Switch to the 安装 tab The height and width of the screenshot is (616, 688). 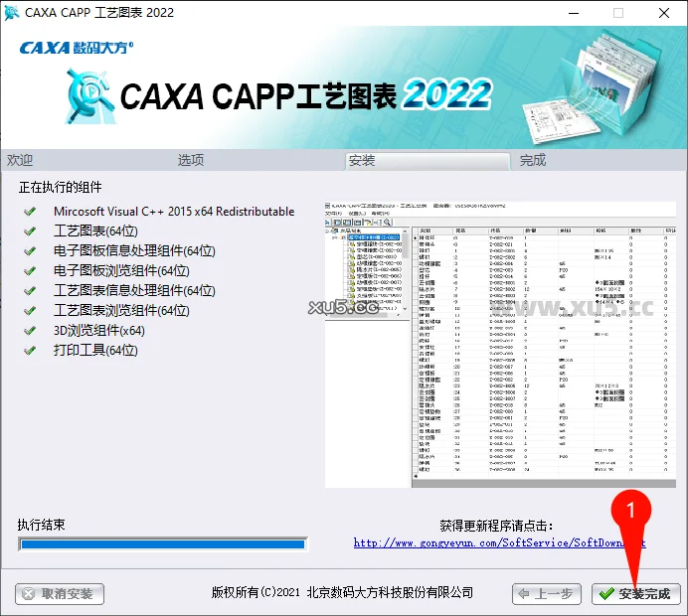[x=362, y=160]
